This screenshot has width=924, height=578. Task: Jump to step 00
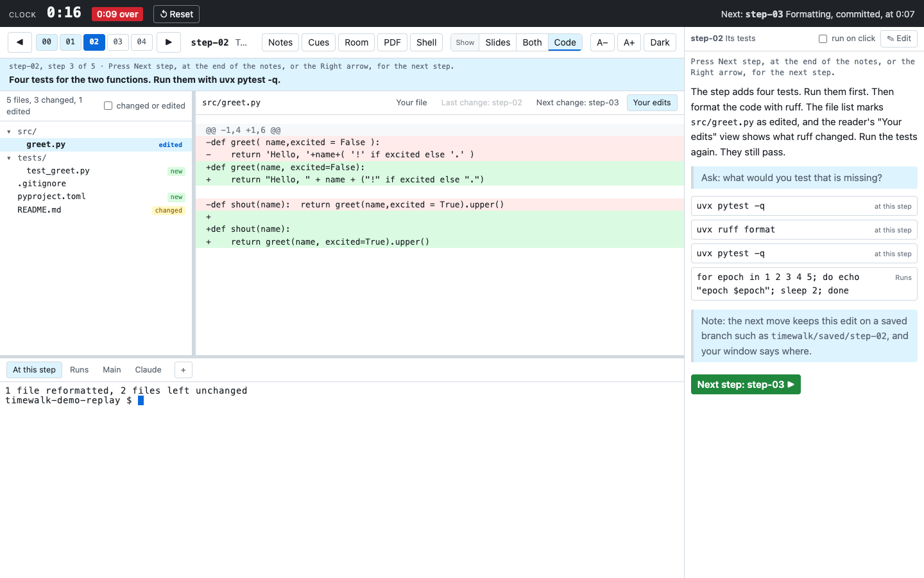[47, 42]
